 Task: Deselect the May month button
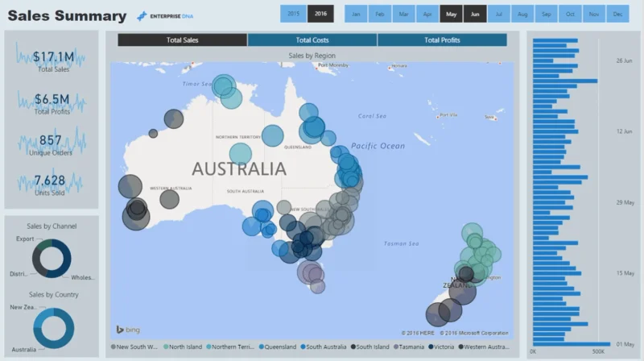click(x=452, y=14)
